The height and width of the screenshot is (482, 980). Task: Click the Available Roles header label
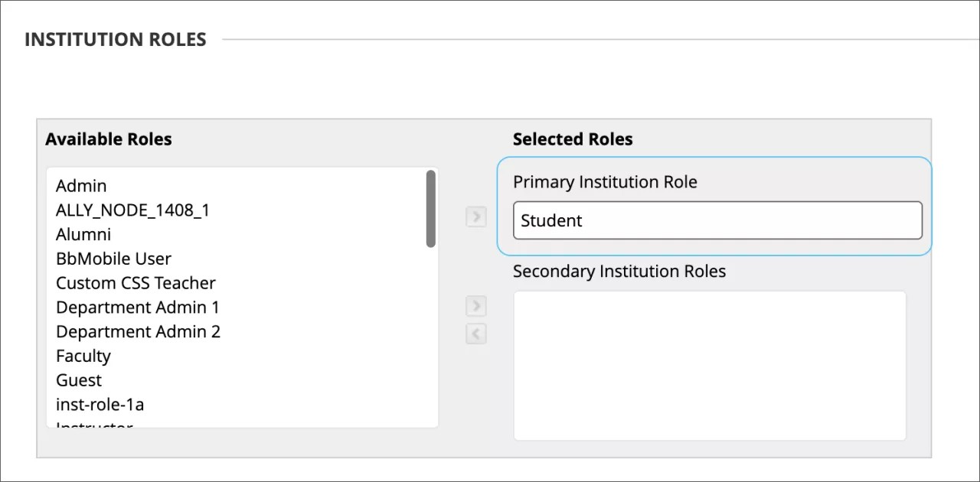(109, 139)
